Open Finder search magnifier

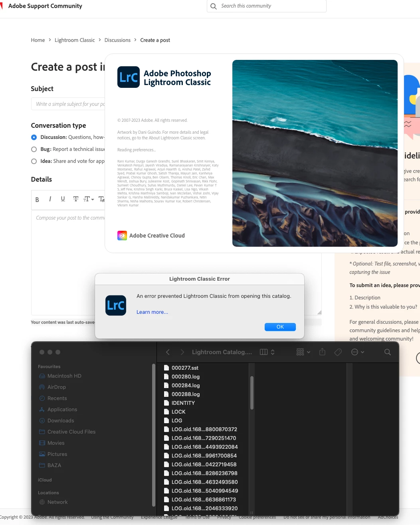tap(388, 352)
